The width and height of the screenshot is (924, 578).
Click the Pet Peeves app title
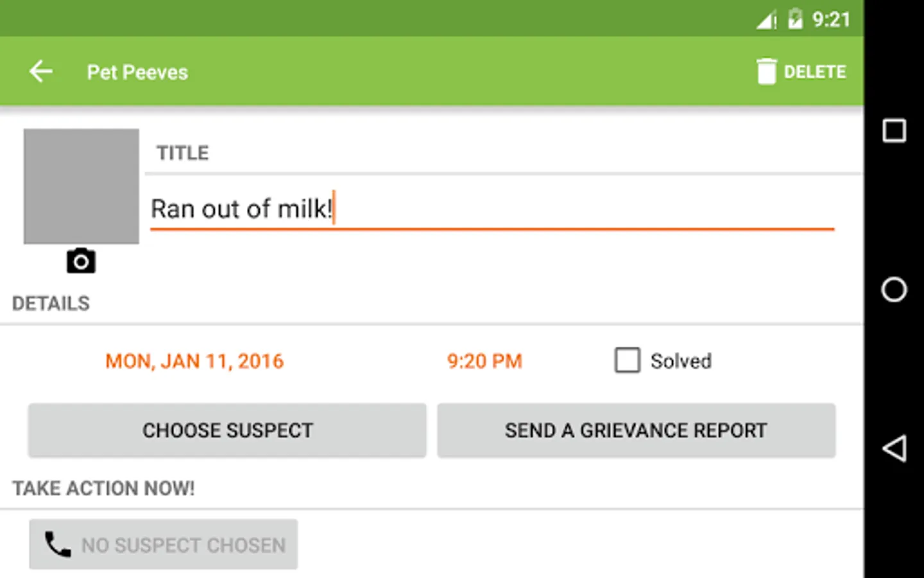(137, 72)
